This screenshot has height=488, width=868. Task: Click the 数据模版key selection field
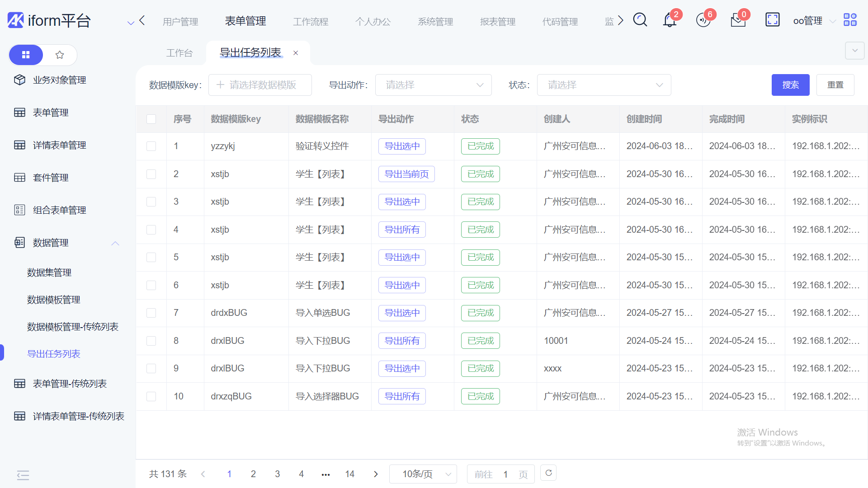(x=260, y=85)
